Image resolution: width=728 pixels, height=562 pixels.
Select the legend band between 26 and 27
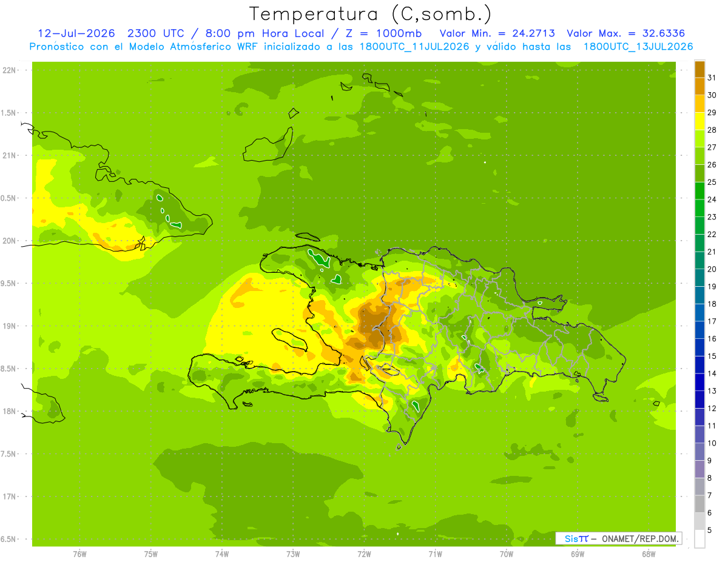(699, 156)
